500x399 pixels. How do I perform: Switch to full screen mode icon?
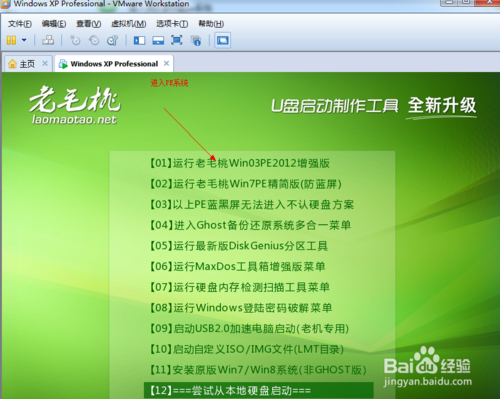click(177, 40)
